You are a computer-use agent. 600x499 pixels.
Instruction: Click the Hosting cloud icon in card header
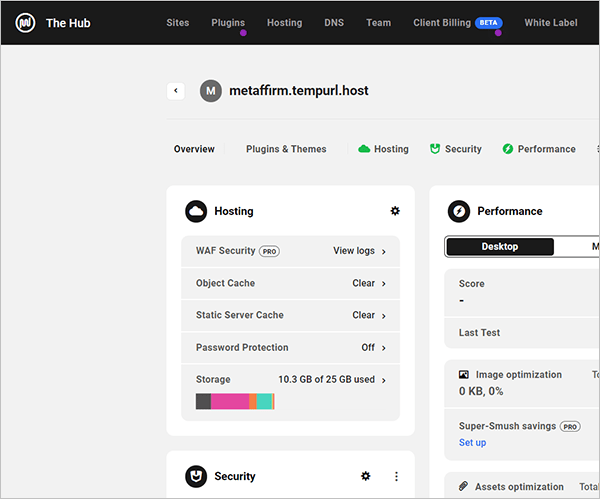click(x=196, y=211)
